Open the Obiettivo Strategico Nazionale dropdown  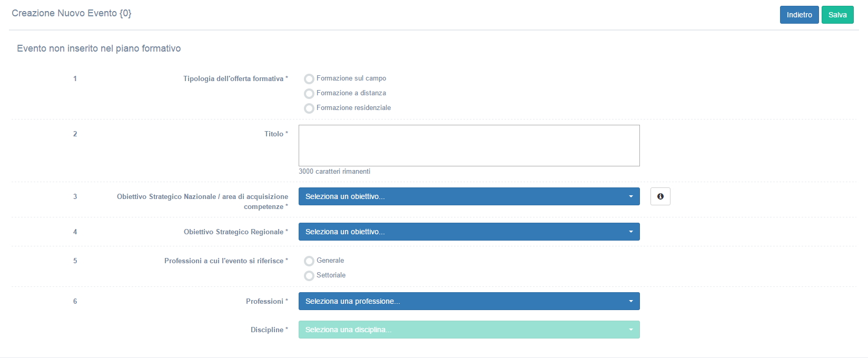click(468, 196)
